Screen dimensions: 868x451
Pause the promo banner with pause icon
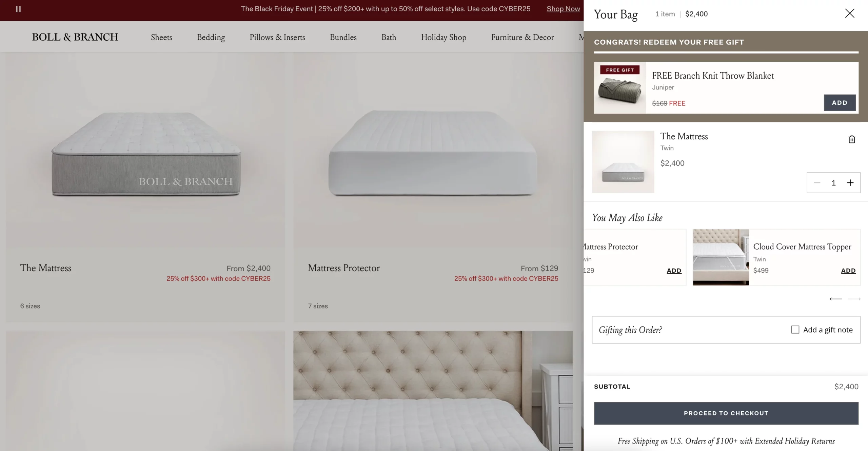pyautogui.click(x=18, y=9)
